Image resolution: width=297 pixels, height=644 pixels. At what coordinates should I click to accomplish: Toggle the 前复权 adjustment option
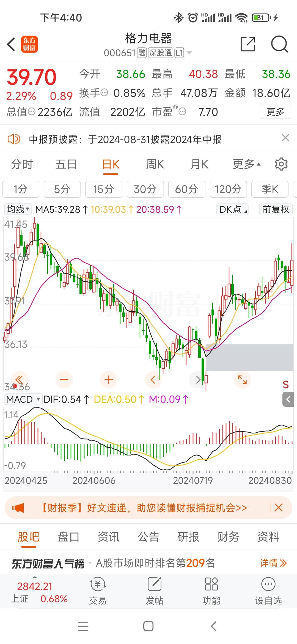coord(276,209)
